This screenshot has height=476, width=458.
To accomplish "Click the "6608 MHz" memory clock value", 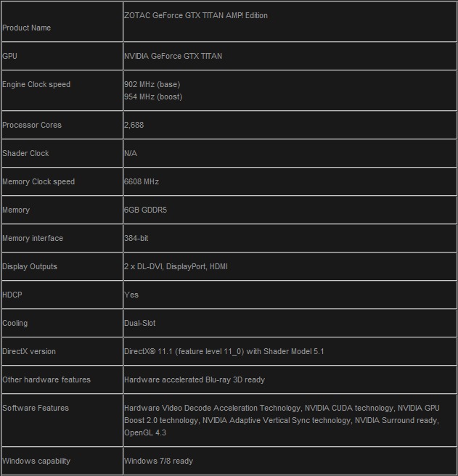I will pos(141,181).
